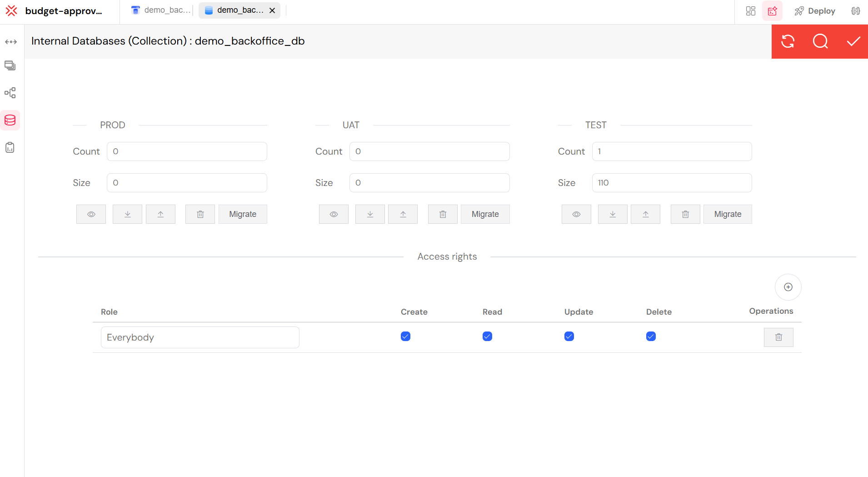Download TEST collection data

[x=613, y=214]
